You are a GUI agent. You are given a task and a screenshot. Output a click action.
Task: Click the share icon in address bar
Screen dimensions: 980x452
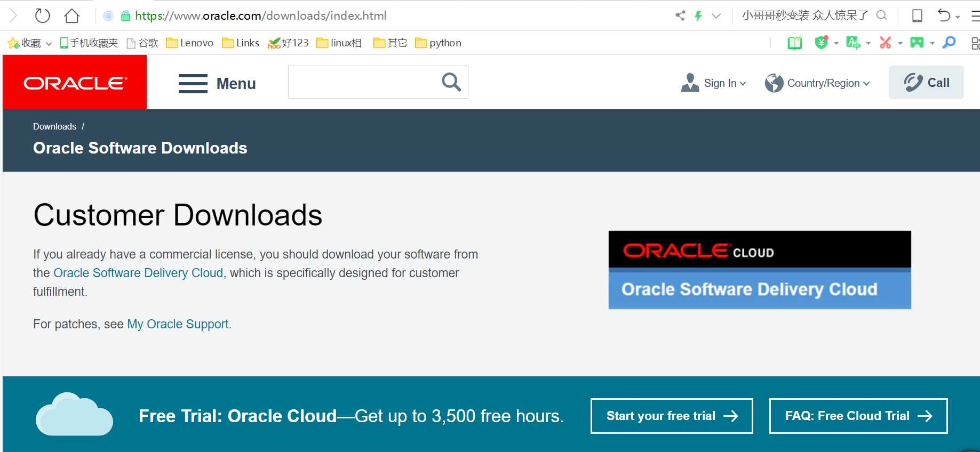[680, 15]
